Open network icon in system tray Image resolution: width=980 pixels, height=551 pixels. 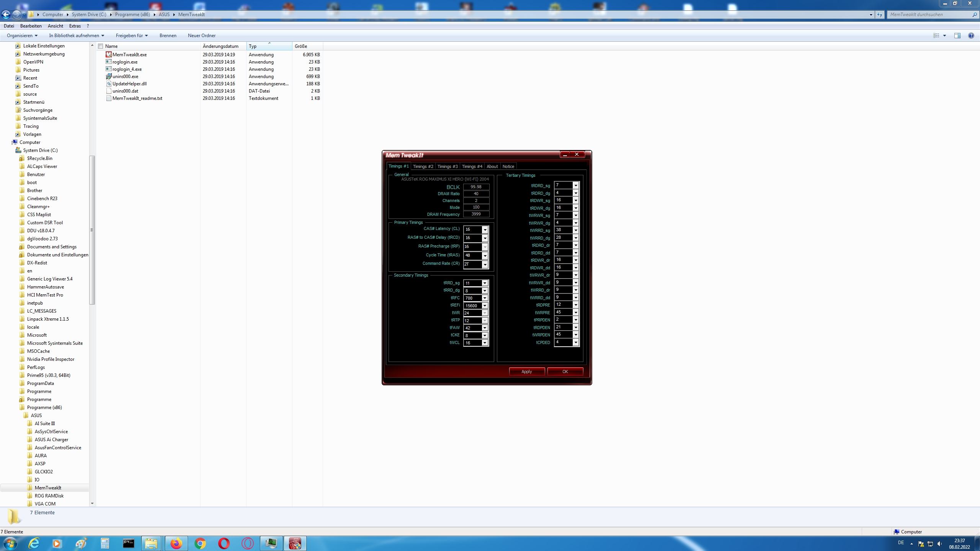[931, 544]
